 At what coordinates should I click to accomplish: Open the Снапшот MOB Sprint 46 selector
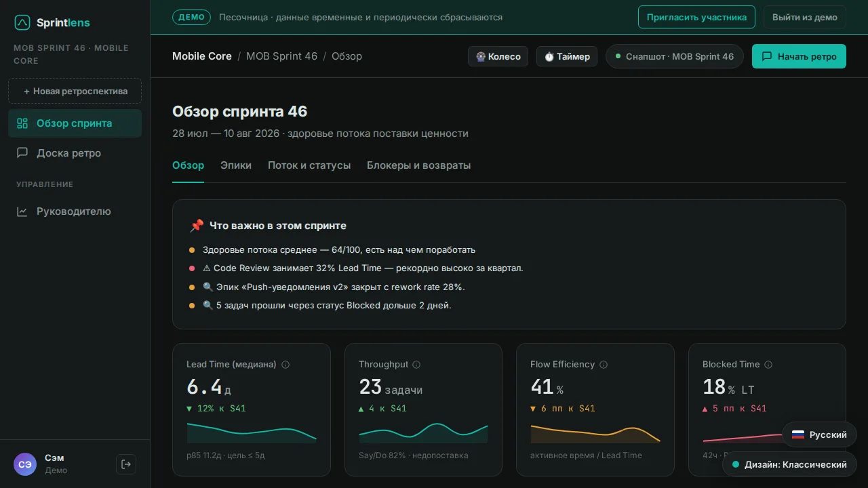[x=675, y=56]
